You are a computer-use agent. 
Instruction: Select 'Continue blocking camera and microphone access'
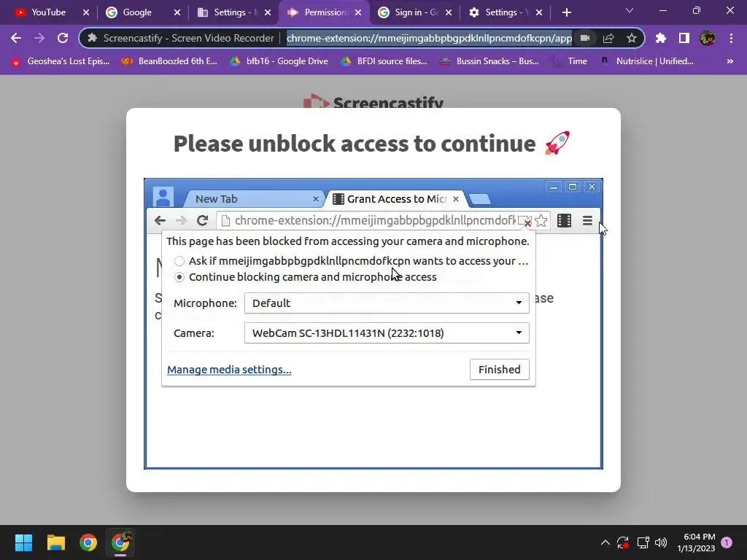coord(179,277)
